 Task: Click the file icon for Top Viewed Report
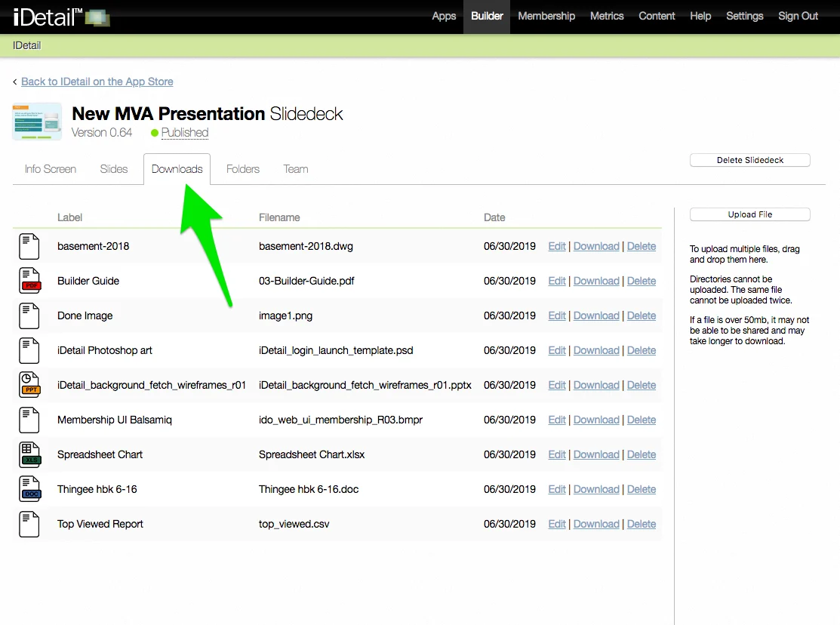(29, 524)
